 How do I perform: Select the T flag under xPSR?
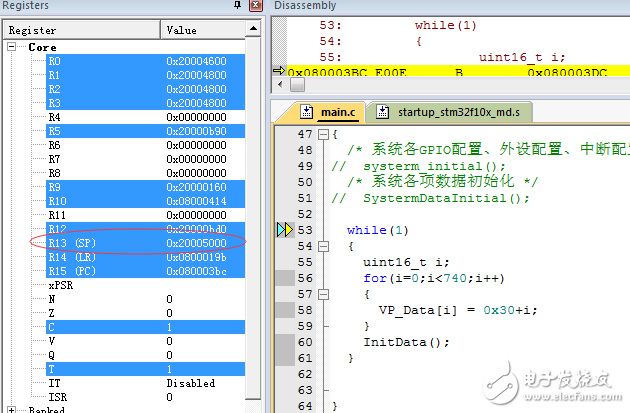point(52,368)
